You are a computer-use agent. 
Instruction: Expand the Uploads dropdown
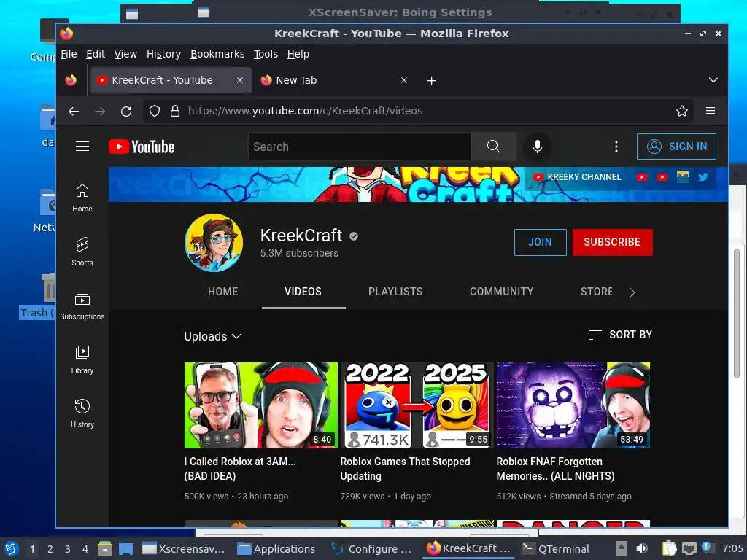pyautogui.click(x=212, y=336)
